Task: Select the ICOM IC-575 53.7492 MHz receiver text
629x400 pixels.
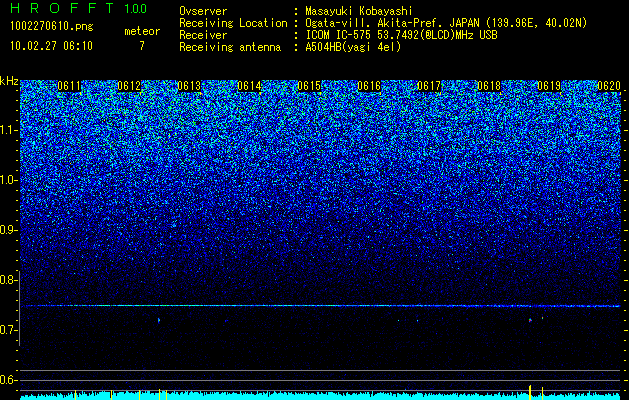Action: 401,35
